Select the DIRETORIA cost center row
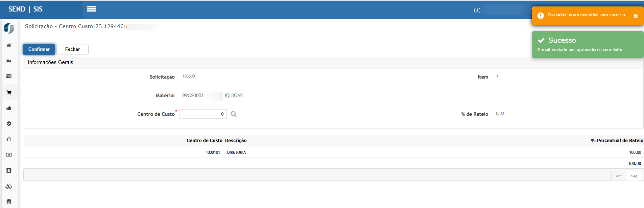Screen dimensions: 644x208 click(236, 152)
